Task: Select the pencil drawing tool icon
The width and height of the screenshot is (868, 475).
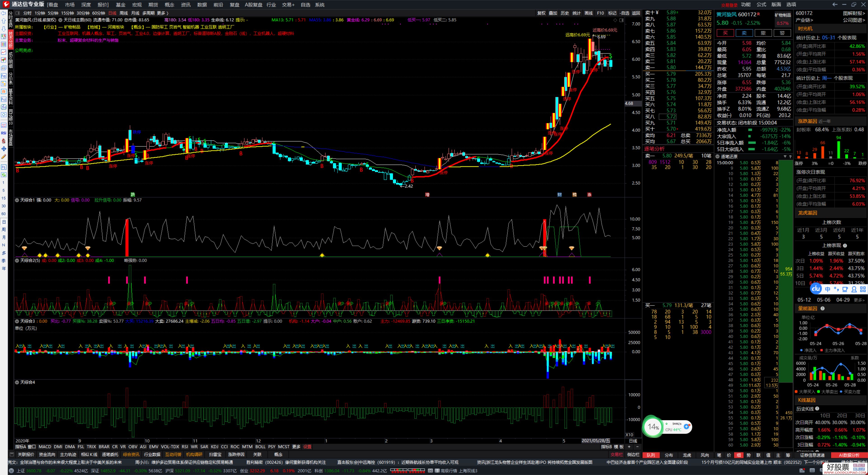Action: click(4, 157)
